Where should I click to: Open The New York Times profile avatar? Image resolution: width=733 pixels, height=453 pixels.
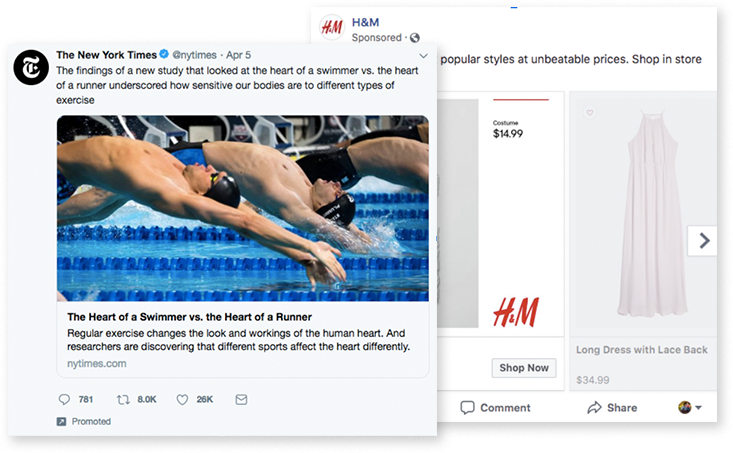click(x=31, y=68)
